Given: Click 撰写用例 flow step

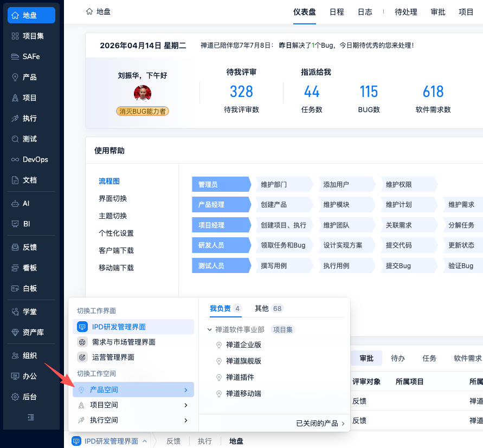Looking at the screenshot, I should (x=284, y=266).
